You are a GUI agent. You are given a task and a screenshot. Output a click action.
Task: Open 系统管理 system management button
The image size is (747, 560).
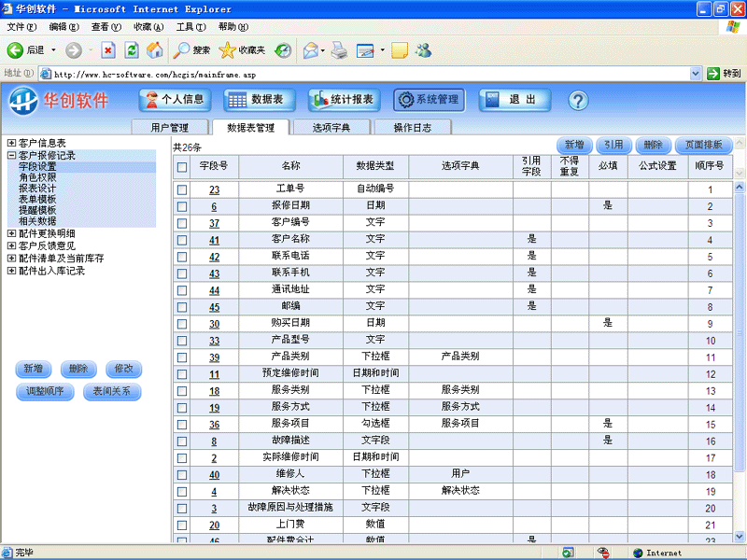pyautogui.click(x=429, y=100)
